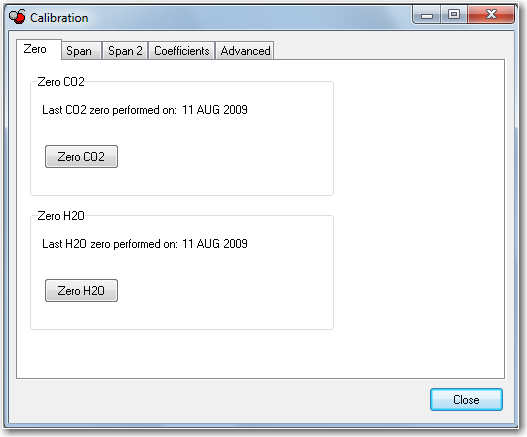The height and width of the screenshot is (437, 527).
Task: Click empty area of the Zero tab panel
Action: 417,208
